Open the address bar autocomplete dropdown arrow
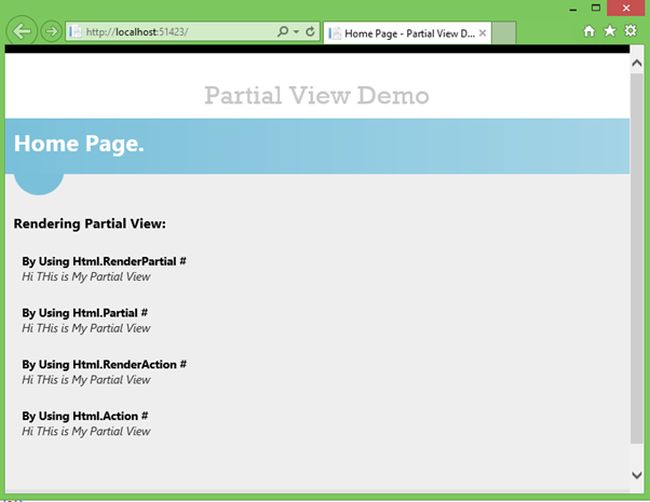Viewport: 650px width, 502px height. tap(296, 32)
